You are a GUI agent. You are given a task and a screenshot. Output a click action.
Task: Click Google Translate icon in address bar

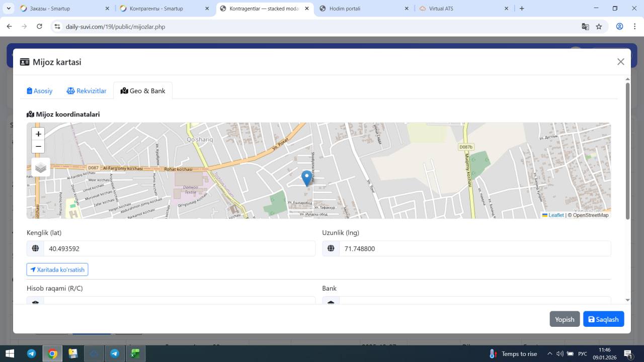pos(585,27)
